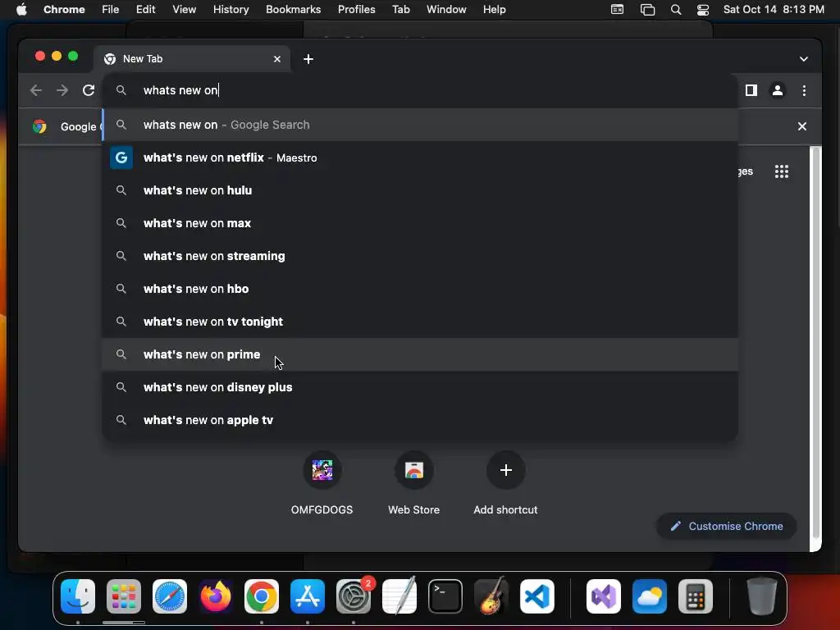
Task: Select suggestion what's new on streaming
Action: (420, 256)
